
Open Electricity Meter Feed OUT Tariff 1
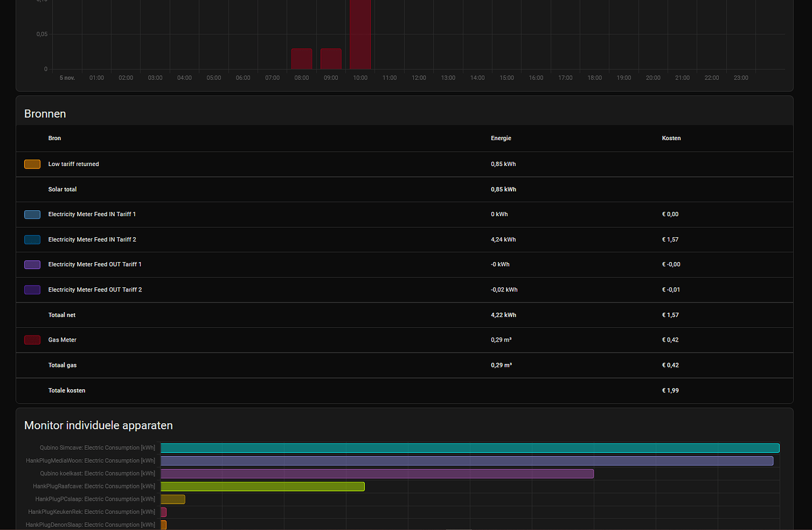pyautogui.click(x=95, y=264)
